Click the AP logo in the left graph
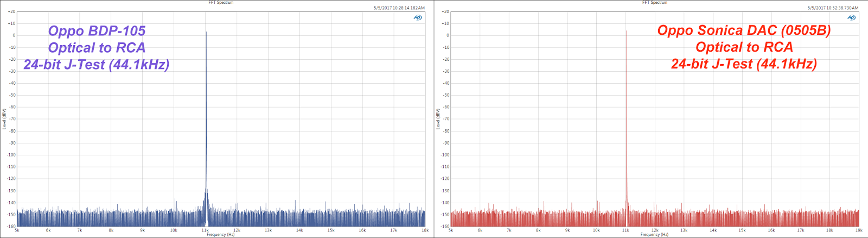 point(418,17)
